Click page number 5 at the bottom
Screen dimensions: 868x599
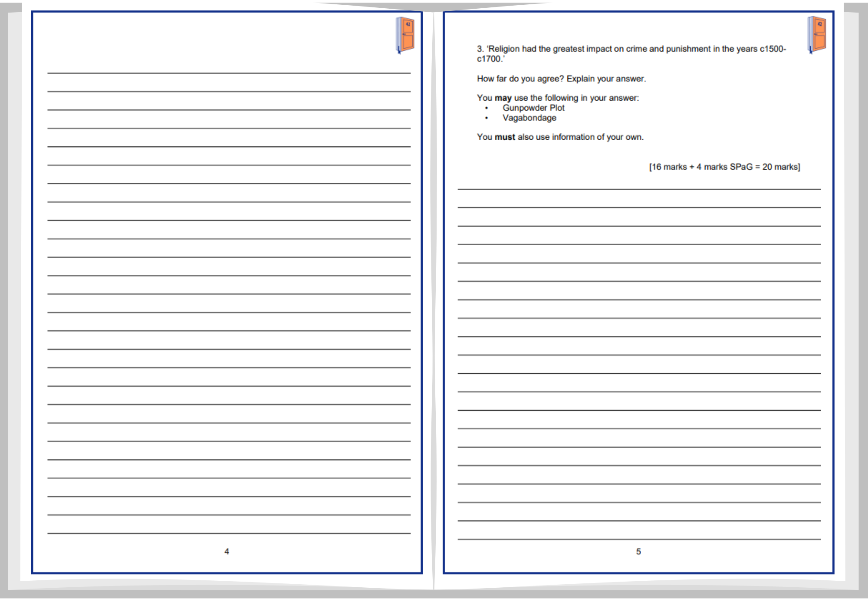[638, 551]
